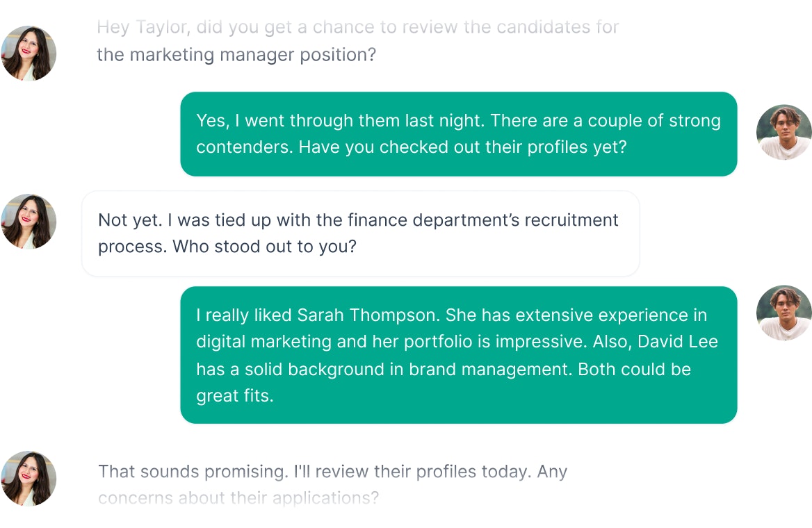
Task: Click the white 'Not yet. I was tied up' message bubble
Action: (x=360, y=233)
